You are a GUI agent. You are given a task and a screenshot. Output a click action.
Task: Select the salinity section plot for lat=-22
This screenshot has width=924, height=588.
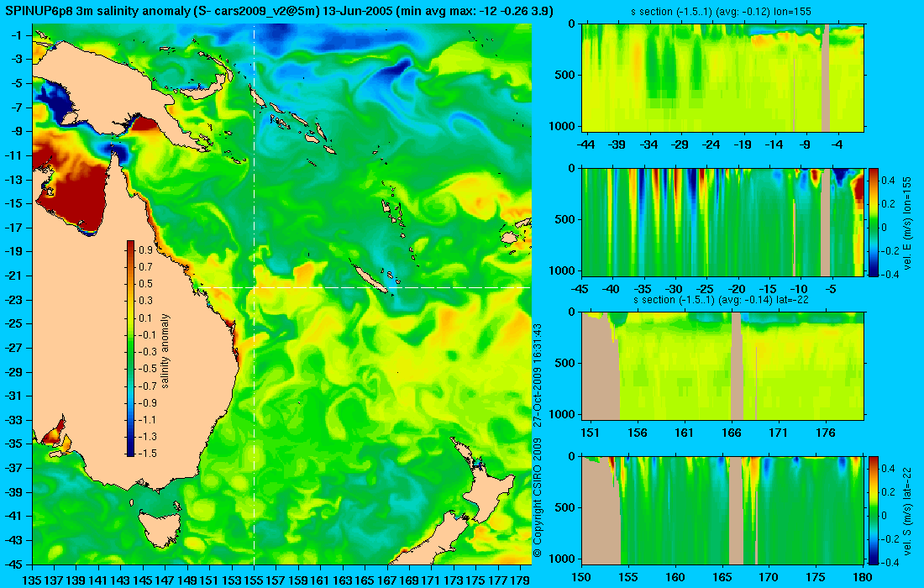click(723, 366)
